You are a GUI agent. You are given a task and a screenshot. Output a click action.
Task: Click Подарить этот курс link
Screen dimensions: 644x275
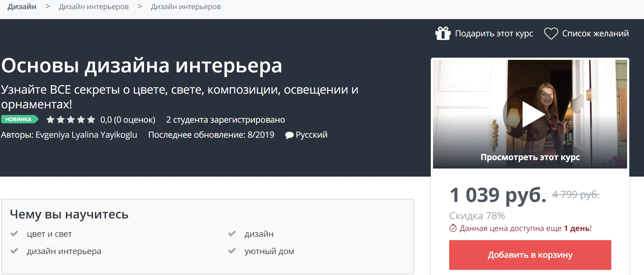(494, 33)
